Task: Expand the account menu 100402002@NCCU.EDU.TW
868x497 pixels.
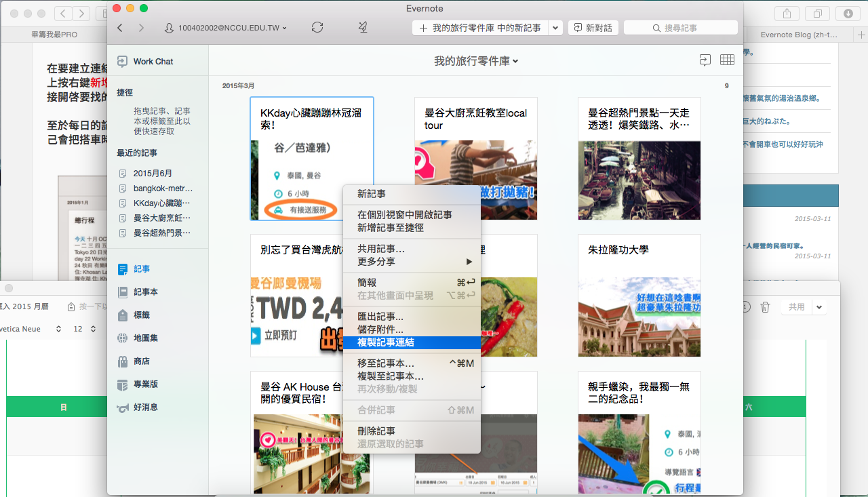Action: click(x=226, y=28)
